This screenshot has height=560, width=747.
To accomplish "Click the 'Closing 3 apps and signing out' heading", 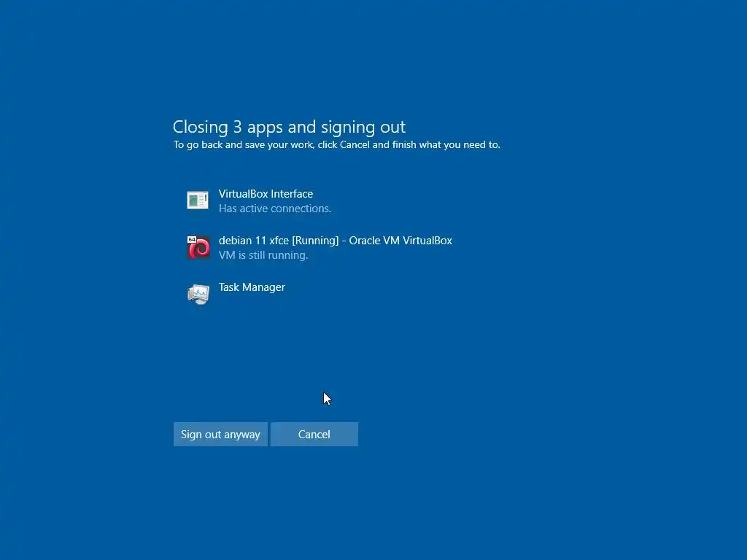I will click(x=289, y=127).
